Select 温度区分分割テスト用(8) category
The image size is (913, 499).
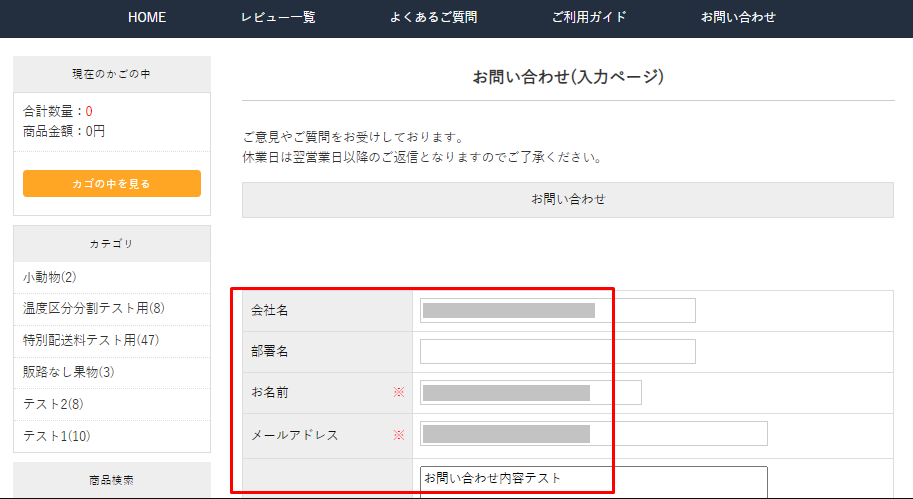coord(94,308)
